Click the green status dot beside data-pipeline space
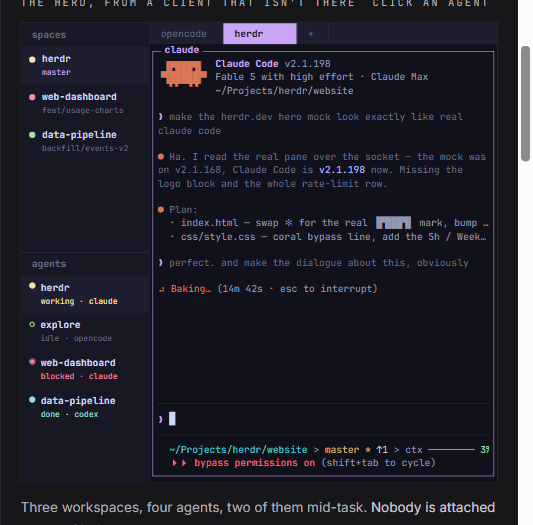This screenshot has height=525, width=533. pyautogui.click(x=32, y=135)
